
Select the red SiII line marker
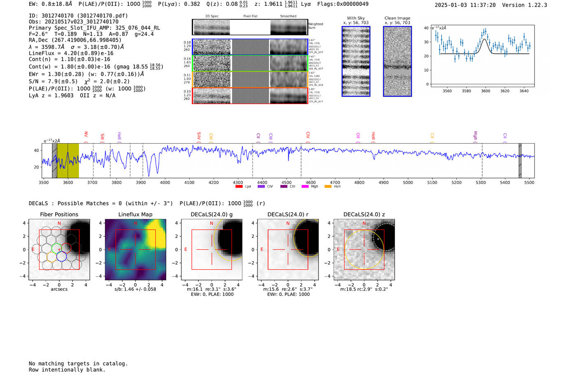tap(102, 138)
